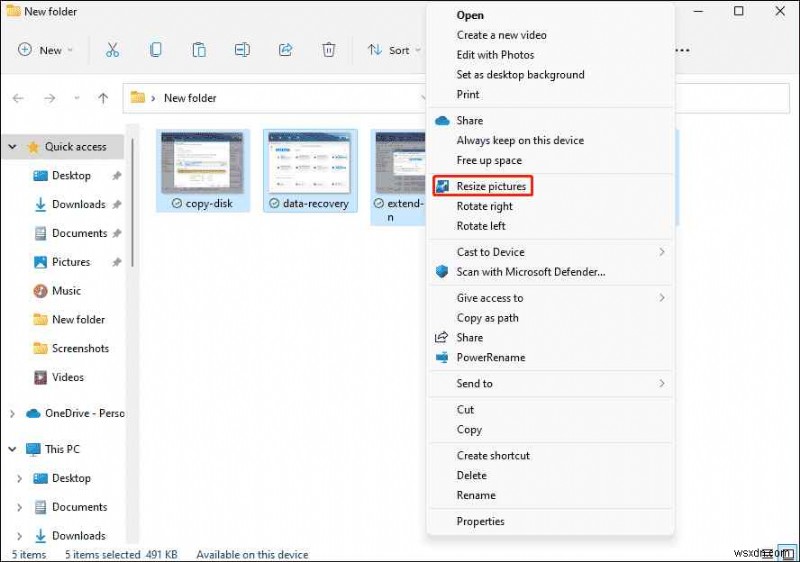The image size is (800, 562).
Task: Open Downloads under Quick access
Action: [x=79, y=204]
